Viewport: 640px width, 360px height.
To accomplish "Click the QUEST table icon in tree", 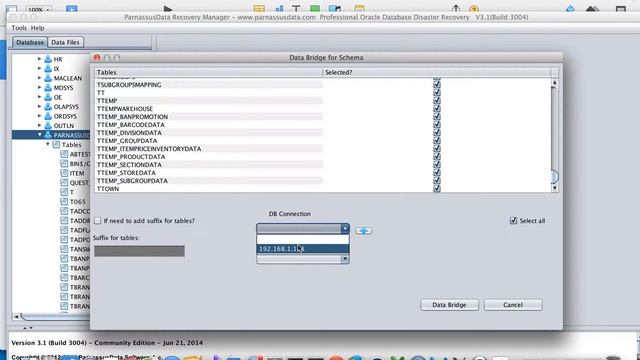I will click(x=64, y=182).
